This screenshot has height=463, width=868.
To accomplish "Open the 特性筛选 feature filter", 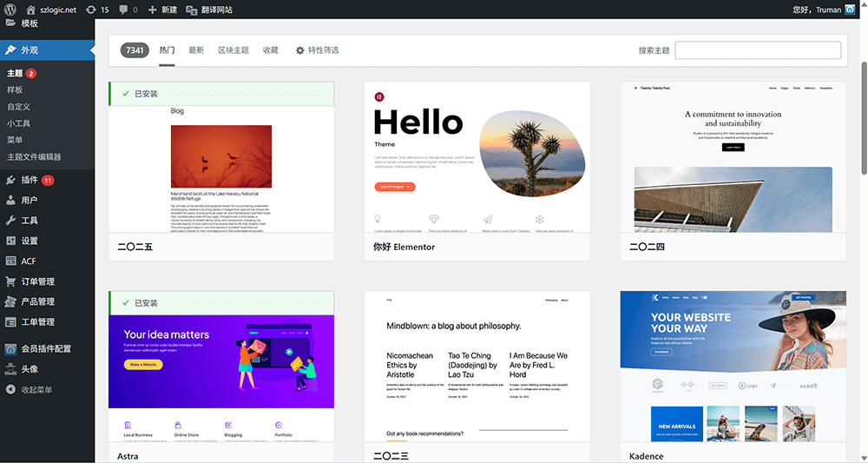I will (317, 50).
